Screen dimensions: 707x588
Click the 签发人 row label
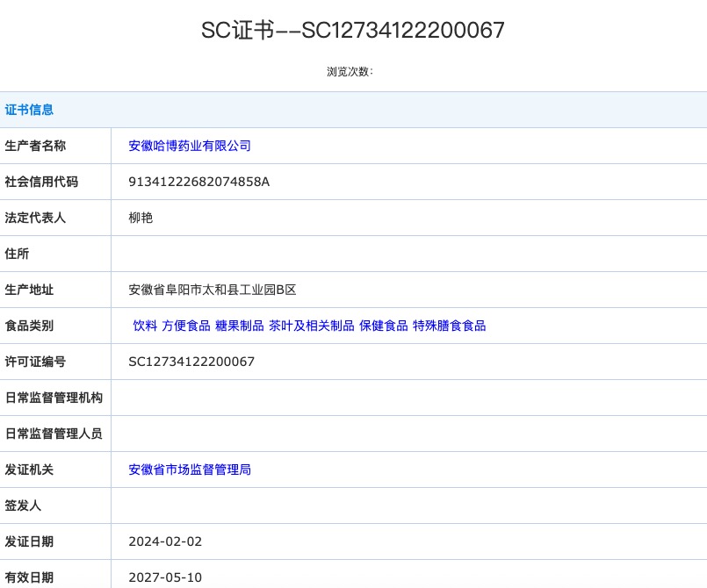click(23, 506)
